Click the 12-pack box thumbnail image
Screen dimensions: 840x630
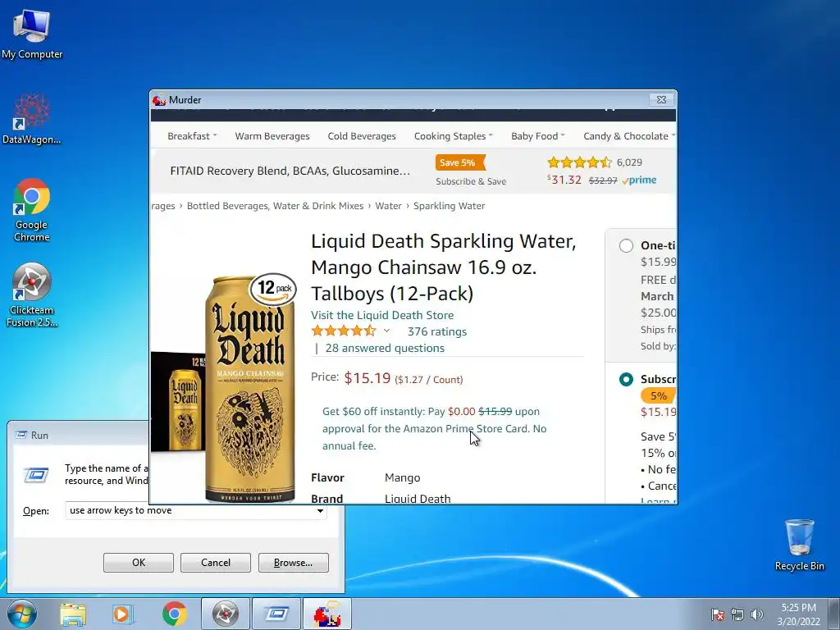click(177, 402)
